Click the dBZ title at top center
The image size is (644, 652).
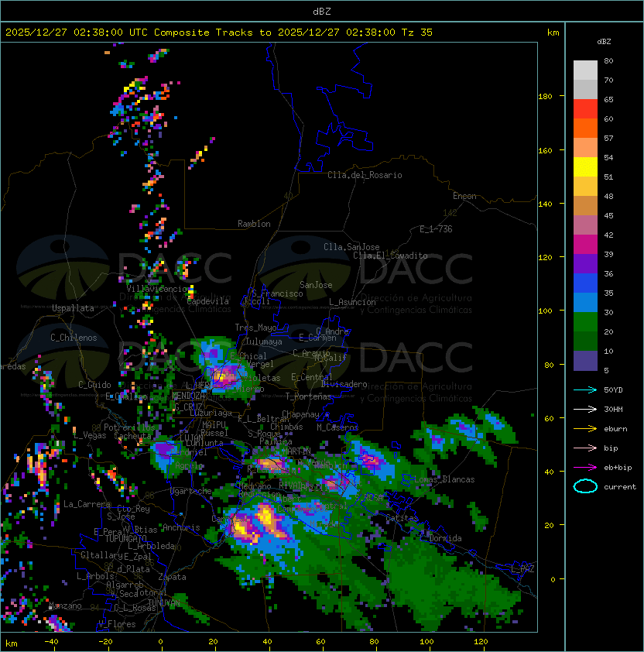click(x=322, y=11)
